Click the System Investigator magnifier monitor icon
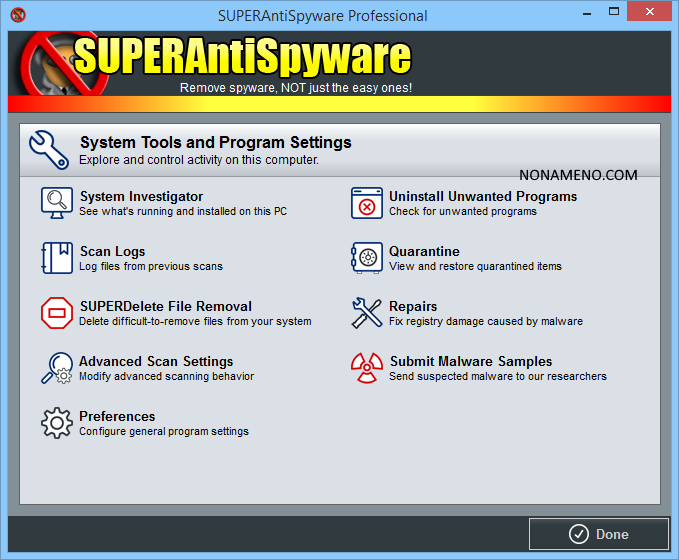The height and width of the screenshot is (560, 679). pyautogui.click(x=57, y=203)
